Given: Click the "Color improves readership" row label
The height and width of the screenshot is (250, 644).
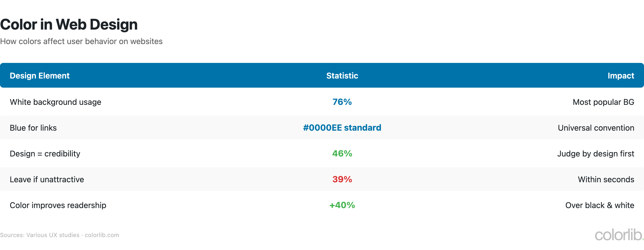Looking at the screenshot, I should [x=58, y=205].
